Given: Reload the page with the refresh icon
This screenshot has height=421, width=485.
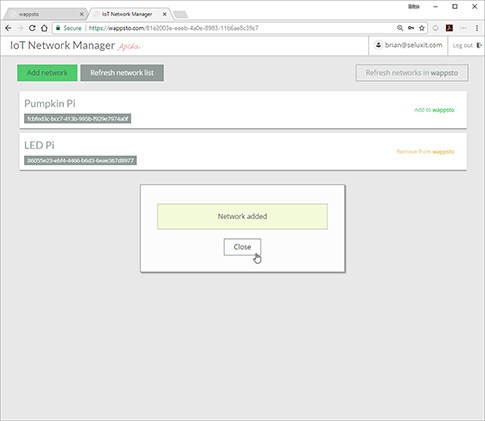Looking at the screenshot, I should coord(32,28).
